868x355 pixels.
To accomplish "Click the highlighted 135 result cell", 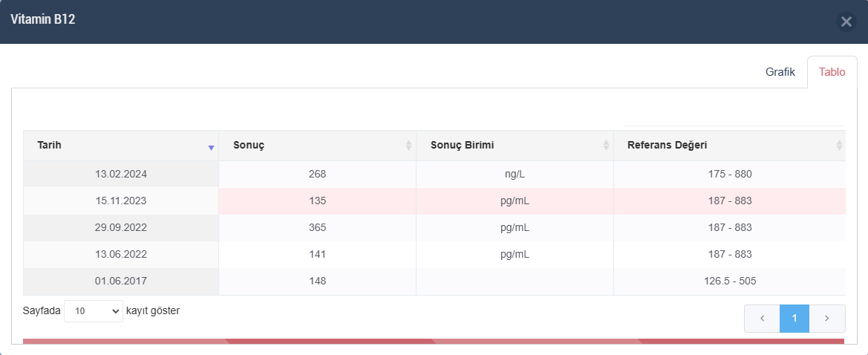I will (317, 201).
